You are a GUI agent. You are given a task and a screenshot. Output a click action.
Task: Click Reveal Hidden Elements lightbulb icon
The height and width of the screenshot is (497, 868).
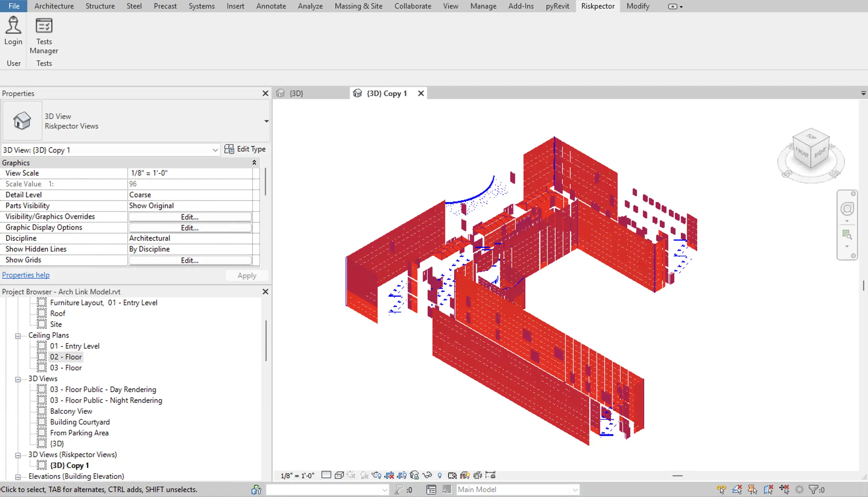point(440,476)
